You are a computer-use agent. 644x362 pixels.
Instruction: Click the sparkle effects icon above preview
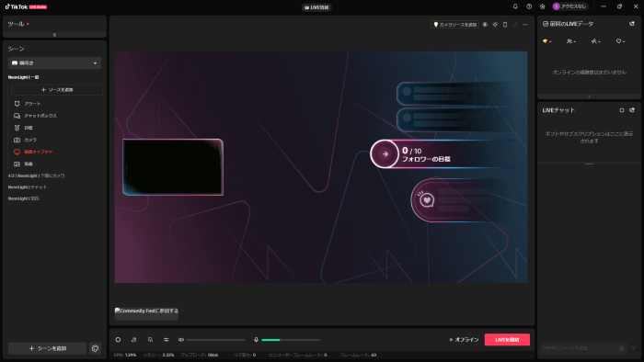click(x=495, y=25)
